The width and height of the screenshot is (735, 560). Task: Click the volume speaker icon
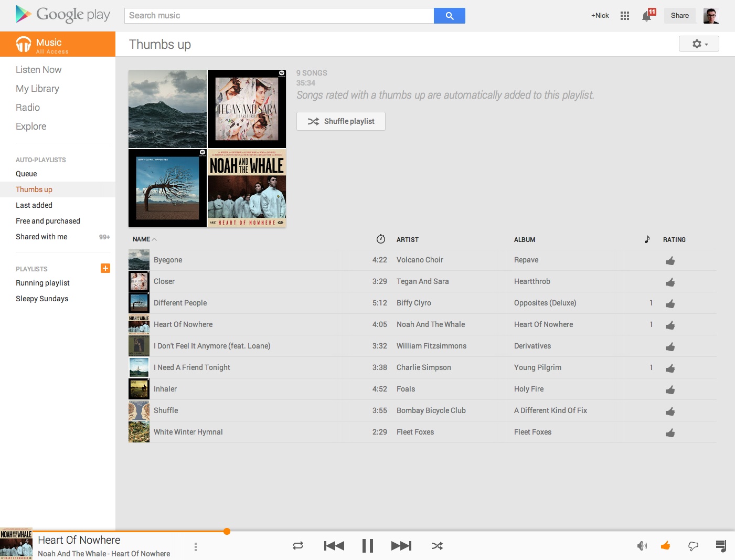click(642, 546)
